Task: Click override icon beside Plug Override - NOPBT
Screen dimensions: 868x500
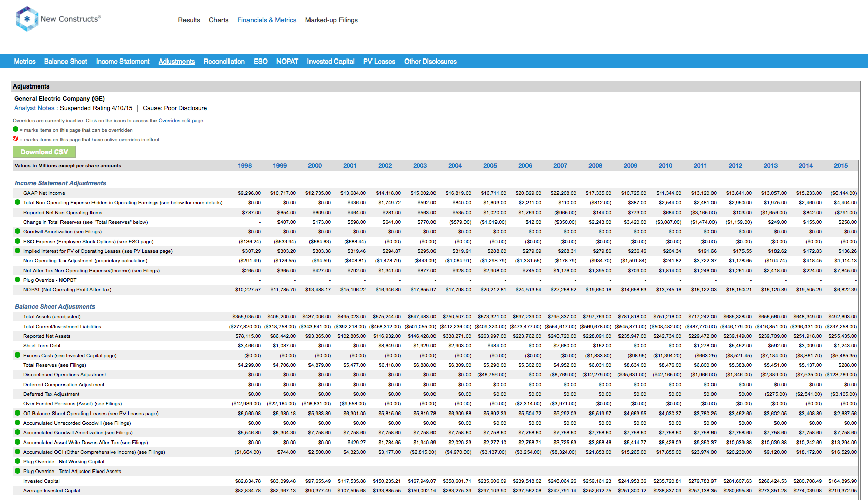Action: (x=18, y=280)
